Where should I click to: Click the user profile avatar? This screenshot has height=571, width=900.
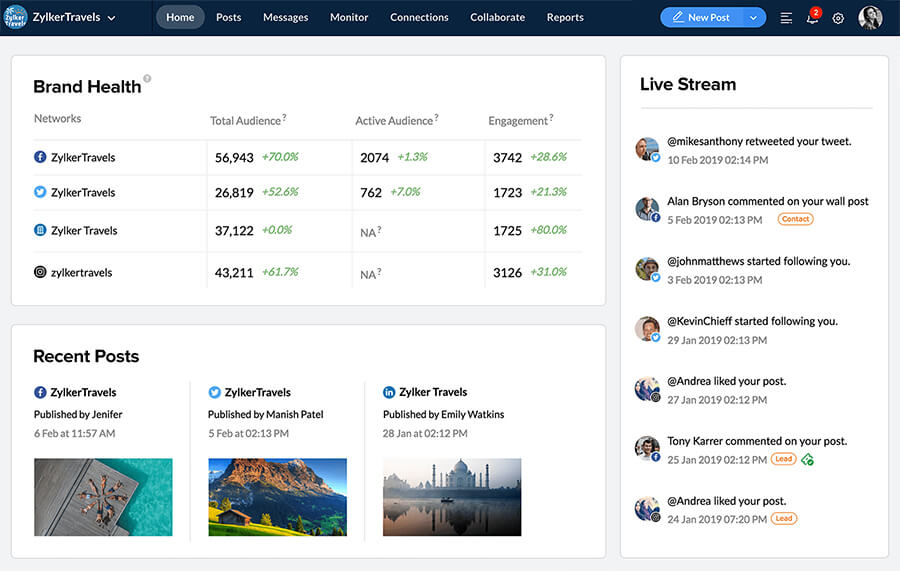tap(870, 18)
